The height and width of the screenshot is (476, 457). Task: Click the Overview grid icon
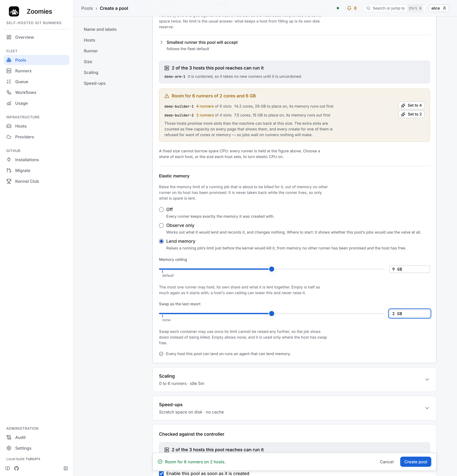click(9, 37)
